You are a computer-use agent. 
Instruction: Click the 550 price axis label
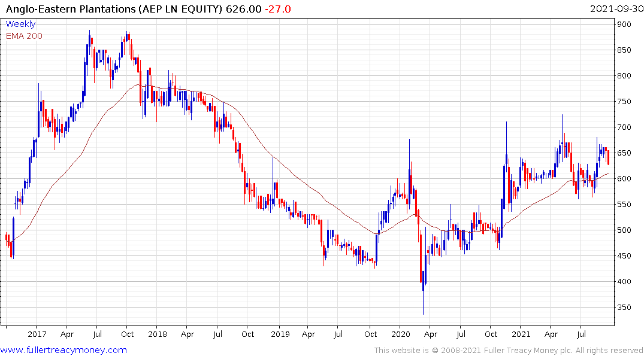pos(624,204)
